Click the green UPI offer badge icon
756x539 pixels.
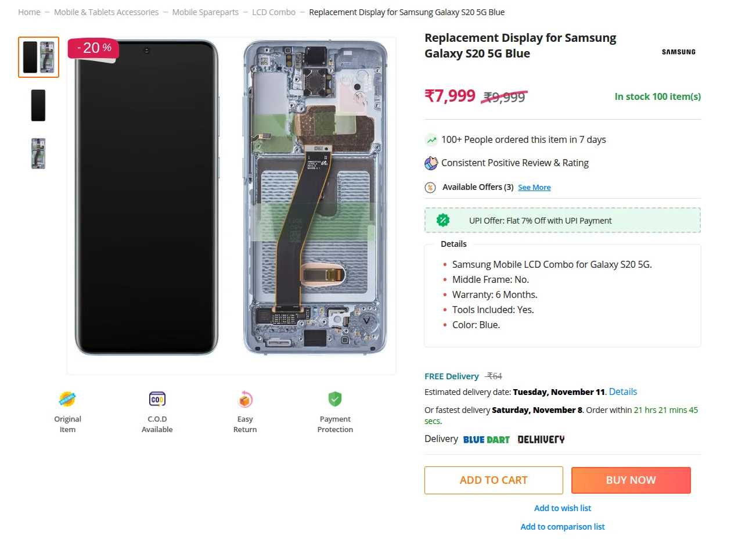443,220
